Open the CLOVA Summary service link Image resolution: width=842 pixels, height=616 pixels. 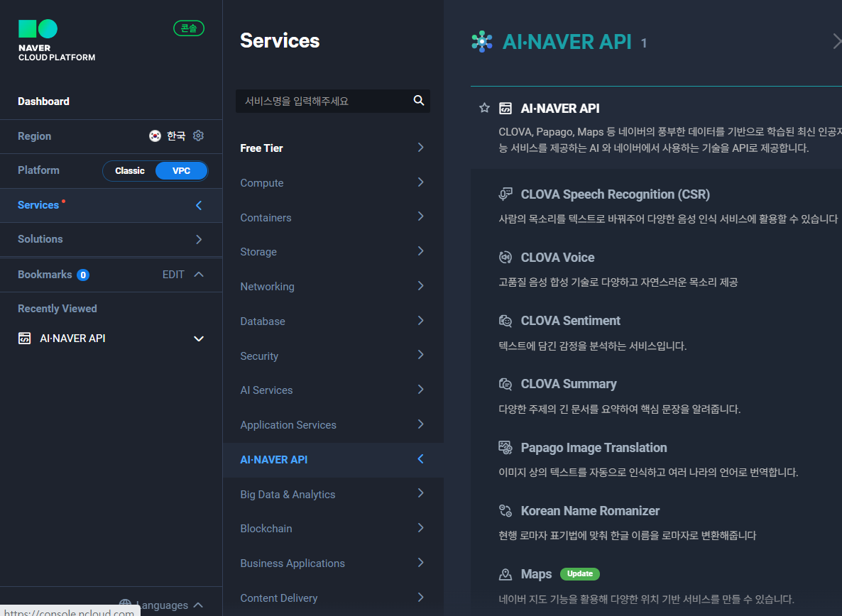pyautogui.click(x=569, y=384)
